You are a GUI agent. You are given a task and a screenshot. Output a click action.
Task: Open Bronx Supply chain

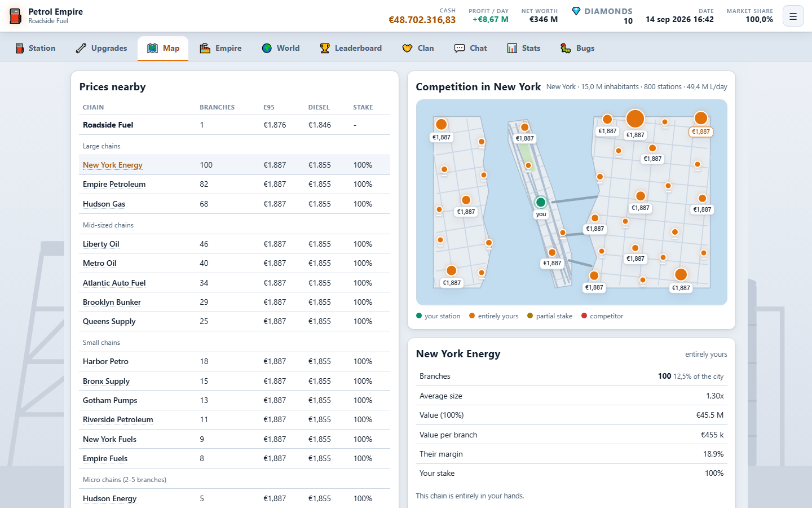point(106,381)
